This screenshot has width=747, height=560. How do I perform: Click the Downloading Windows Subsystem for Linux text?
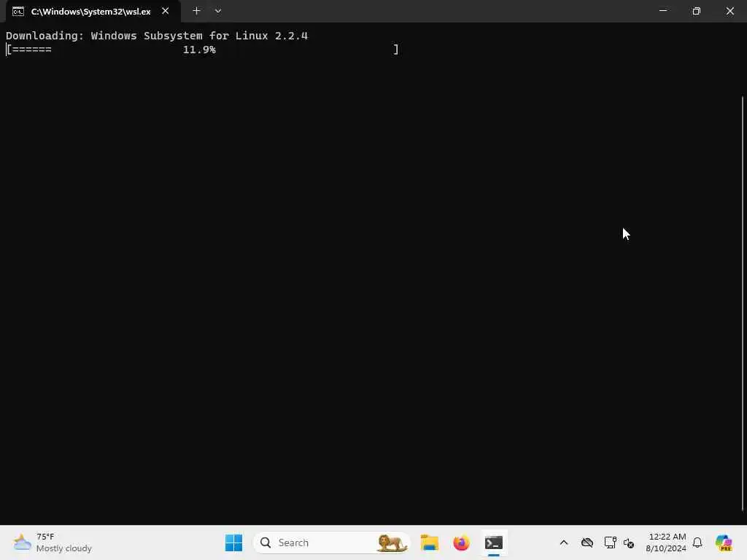[157, 36]
